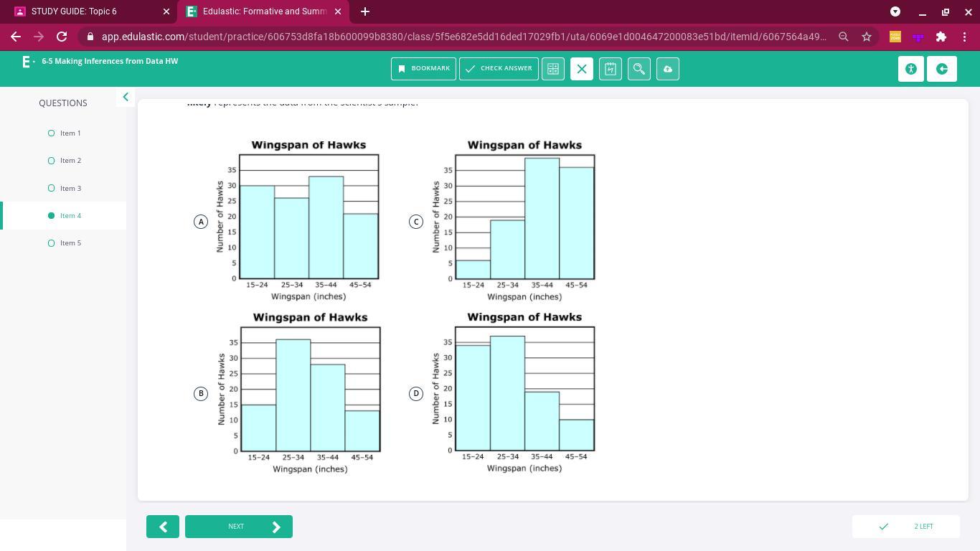Choose answer option C
This screenshot has width=980, height=551.
tap(416, 222)
